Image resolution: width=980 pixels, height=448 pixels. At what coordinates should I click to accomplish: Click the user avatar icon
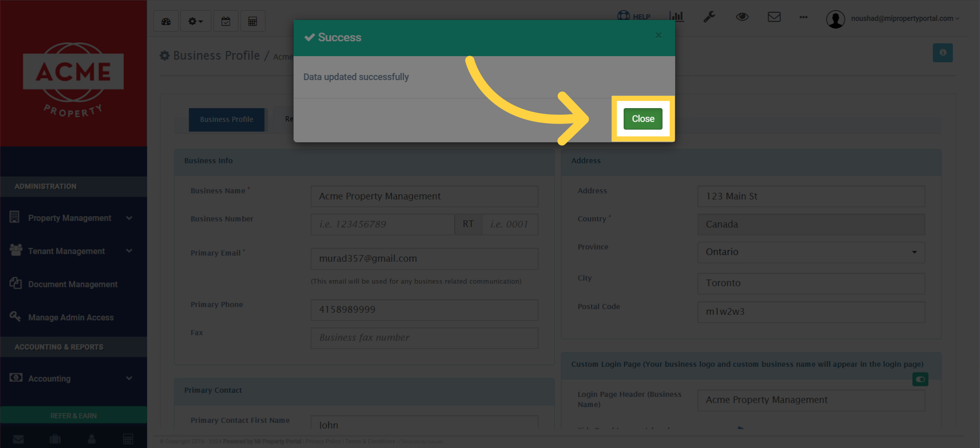coord(836,19)
